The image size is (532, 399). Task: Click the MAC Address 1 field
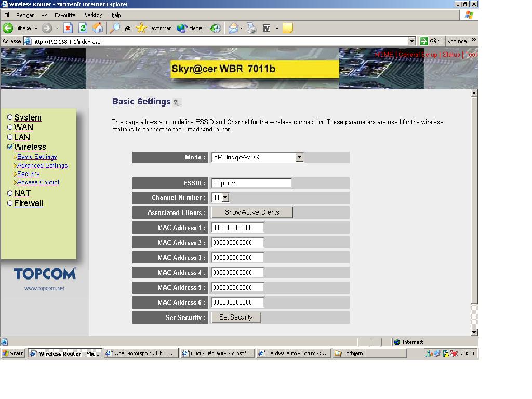coord(237,228)
